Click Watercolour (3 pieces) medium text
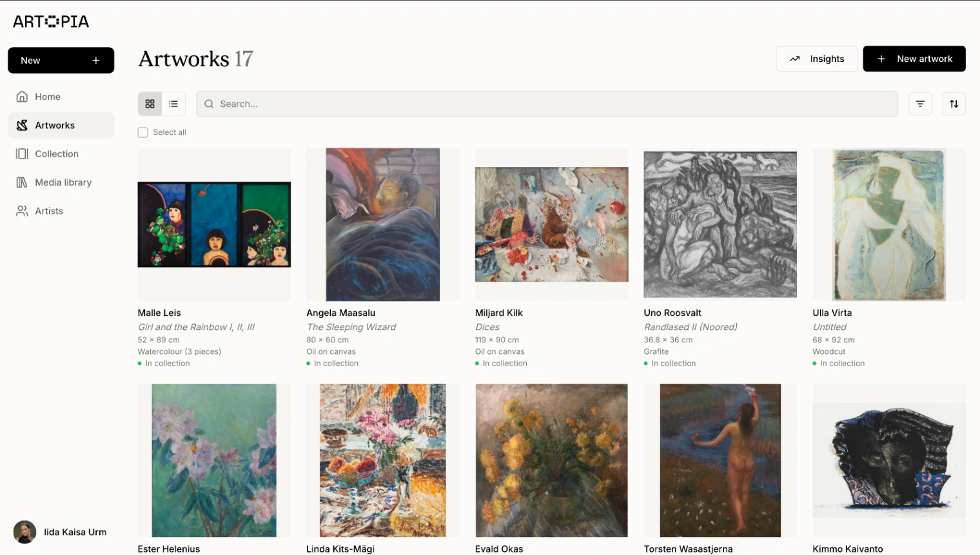The image size is (980, 555). tap(179, 352)
